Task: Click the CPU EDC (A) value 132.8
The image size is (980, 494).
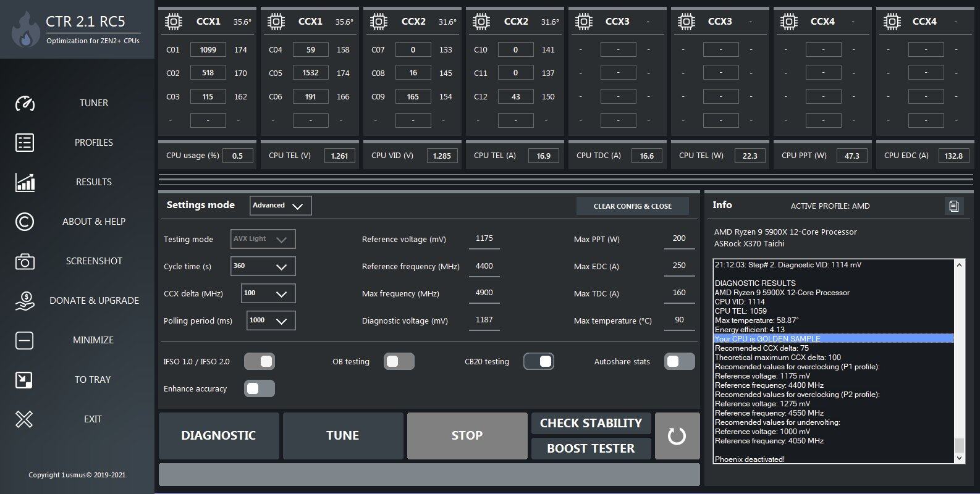Action: point(953,156)
